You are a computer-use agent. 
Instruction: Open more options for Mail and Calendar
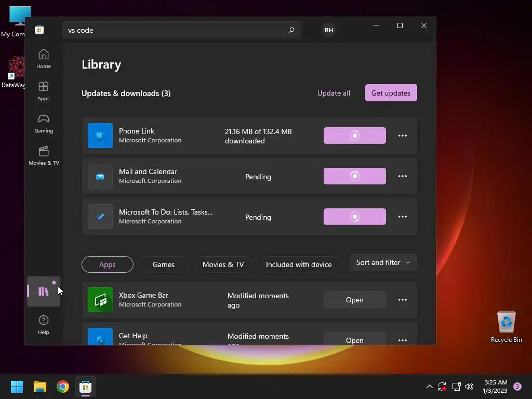coord(403,176)
